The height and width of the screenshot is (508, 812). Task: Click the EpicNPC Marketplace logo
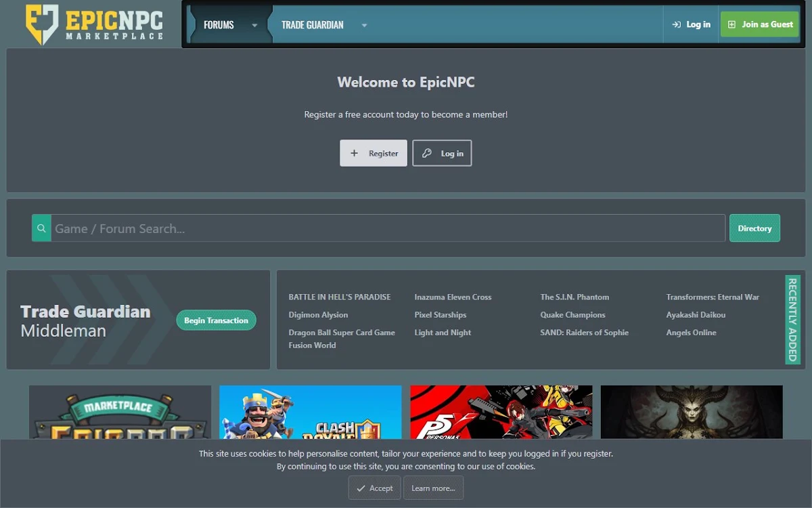pos(94,24)
